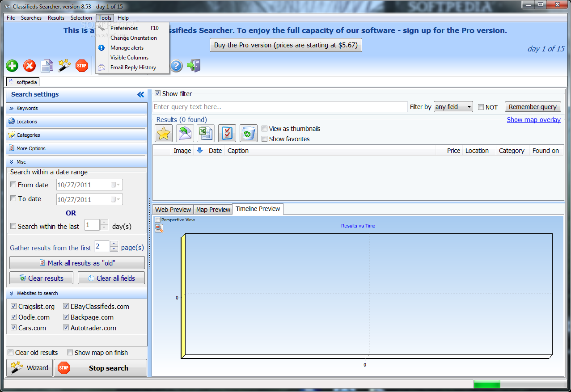Screen dimensions: 571x392
Task: Open the Filter by any field dropdown
Action: point(453,107)
